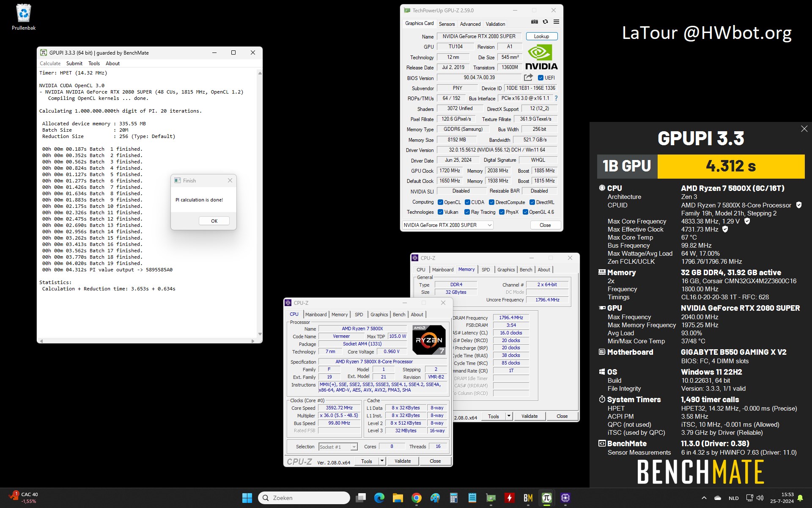Open Socket #1 selection dropdown in CPU-Z
Screen dimensions: 812x508
coord(338,447)
